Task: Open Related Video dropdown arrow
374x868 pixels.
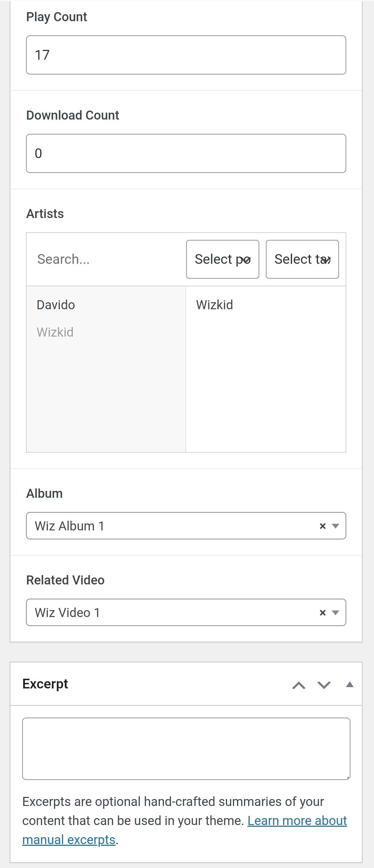Action: coord(335,613)
